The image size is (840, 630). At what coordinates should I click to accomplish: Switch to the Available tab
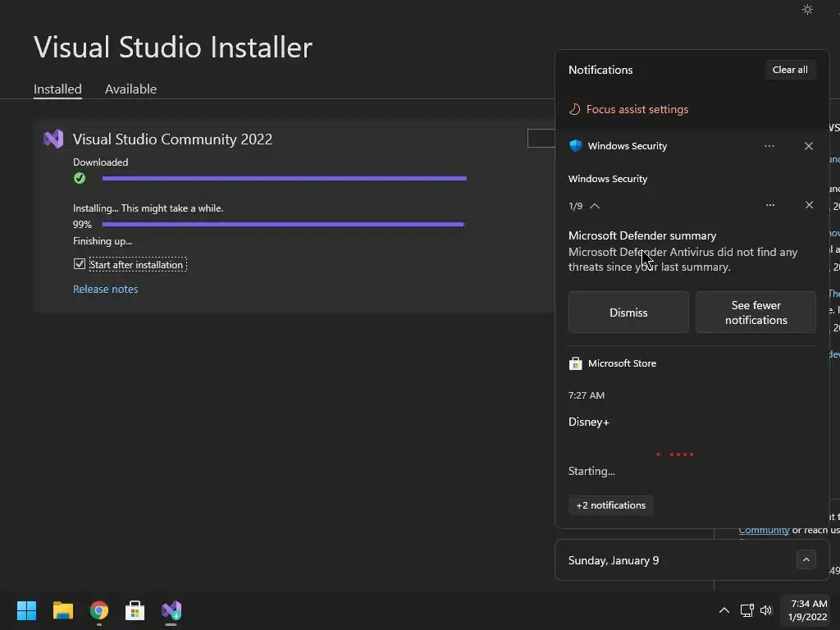130,89
